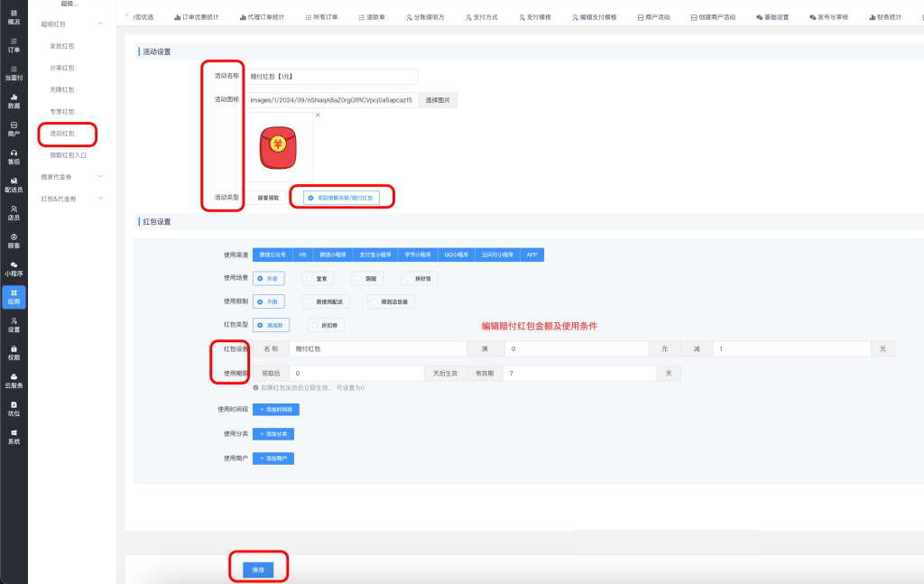Screen dimensions: 924x584
Task: Open the 云服务 cloud icon in sidebar
Action: pos(14,380)
